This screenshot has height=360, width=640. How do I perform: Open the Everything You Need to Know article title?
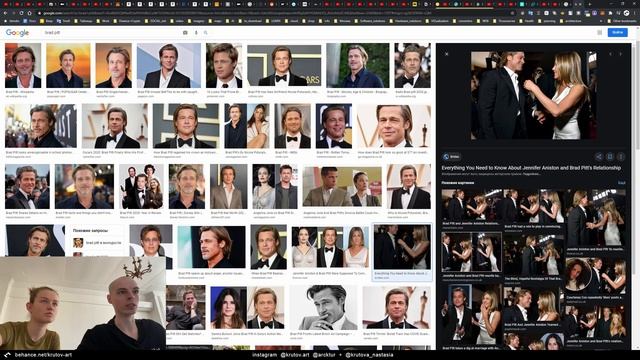[x=531, y=168]
